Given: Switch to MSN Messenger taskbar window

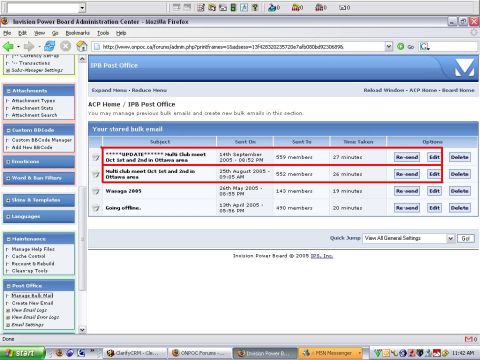Looking at the screenshot, I should pyautogui.click(x=330, y=353).
